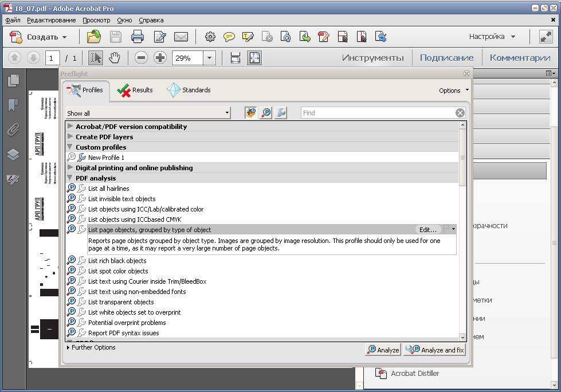Open Создать dropdown arrow
Image resolution: width=561 pixels, height=392 pixels.
point(64,37)
